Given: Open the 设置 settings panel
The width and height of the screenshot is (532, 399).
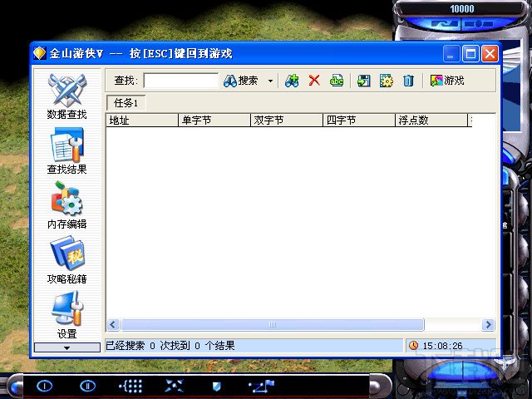Looking at the screenshot, I should (x=66, y=316).
